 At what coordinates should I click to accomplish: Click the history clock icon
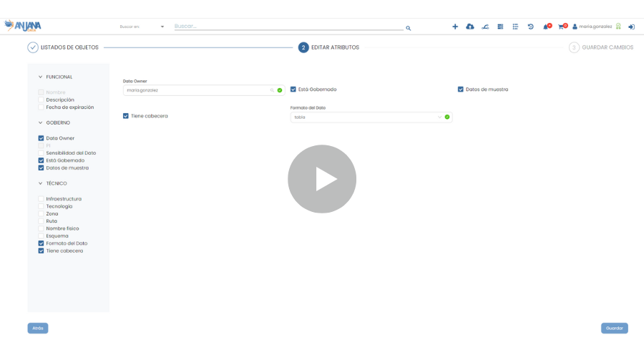[x=530, y=26]
